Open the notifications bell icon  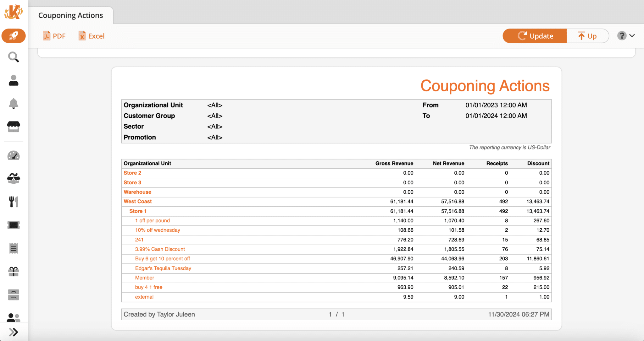[14, 104]
